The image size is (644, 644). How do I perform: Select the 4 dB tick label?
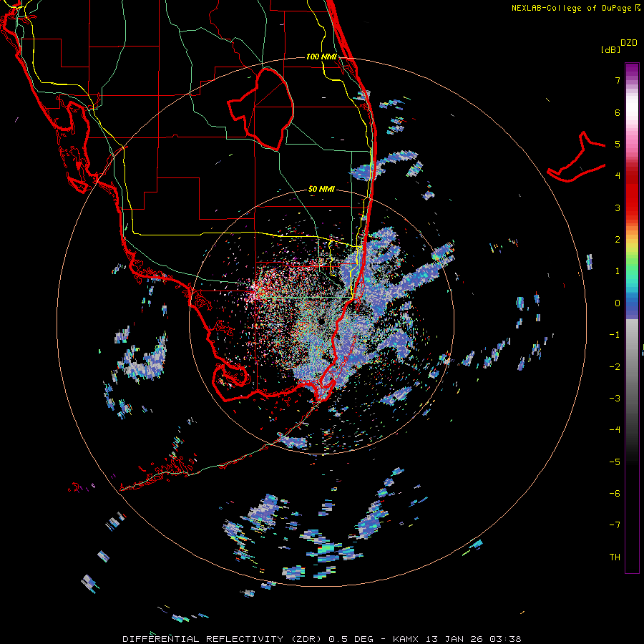point(618,176)
